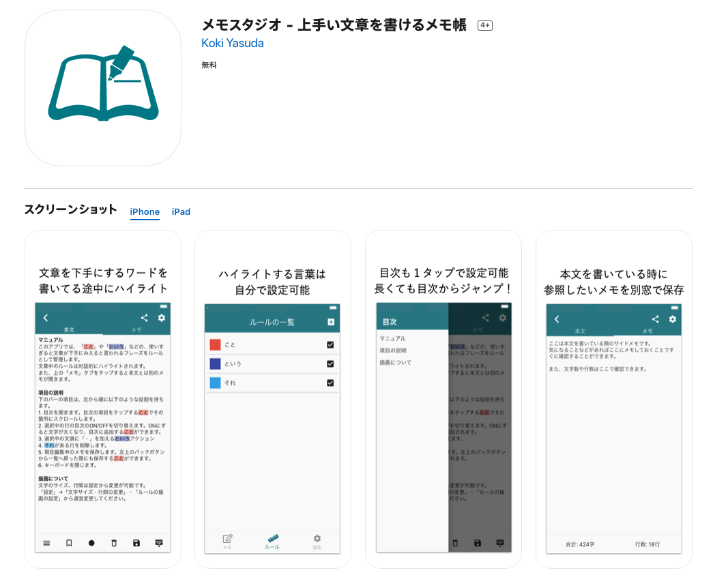Open second screenshot showing ルールの一覧
The height and width of the screenshot is (579, 728).
click(273, 399)
